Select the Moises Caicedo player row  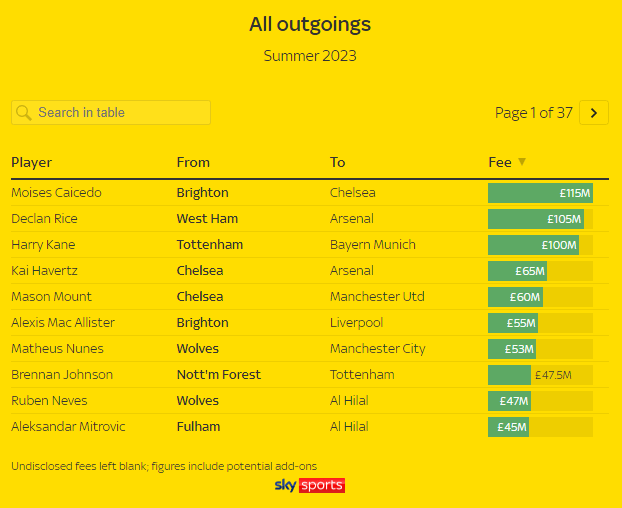pyautogui.click(x=56, y=193)
